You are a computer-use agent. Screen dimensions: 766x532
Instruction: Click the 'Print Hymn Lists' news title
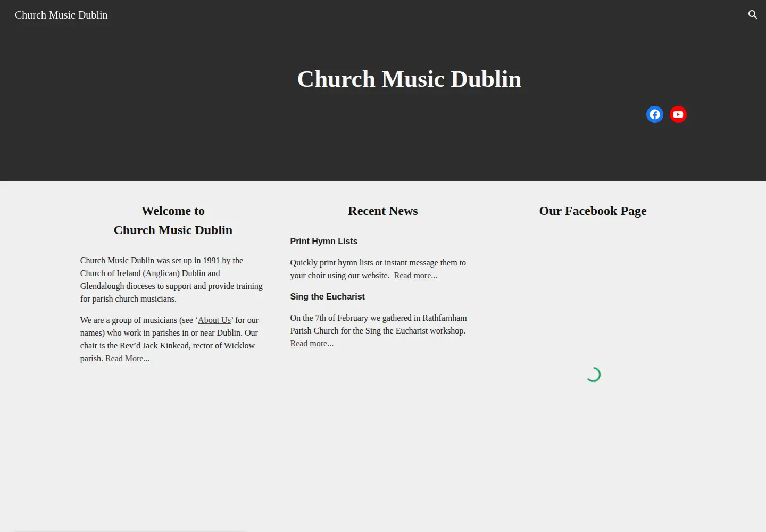point(324,241)
